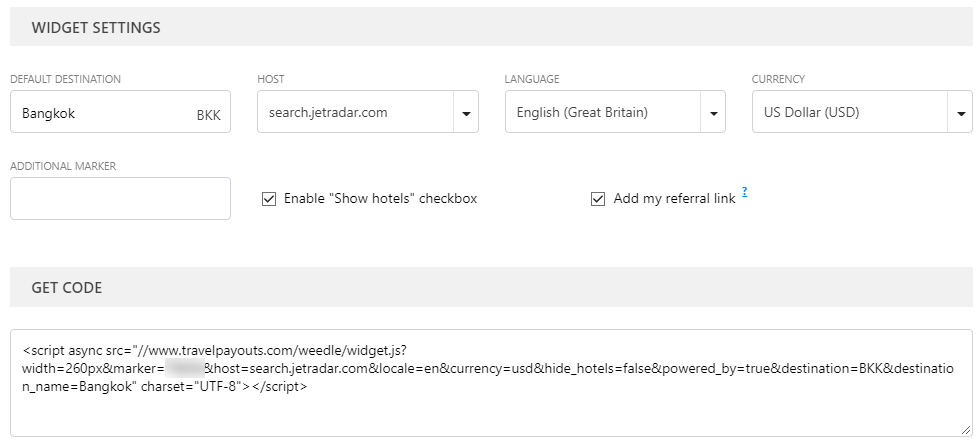980x444 pixels.
Task: Click the WIDGET SETTINGS section header
Action: point(491,27)
